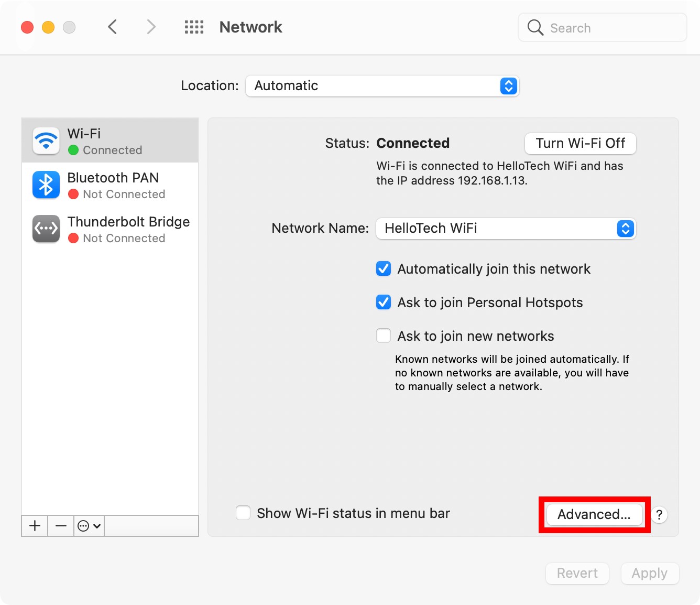The height and width of the screenshot is (605, 700).
Task: Open the Advanced... settings button
Action: coord(594,514)
